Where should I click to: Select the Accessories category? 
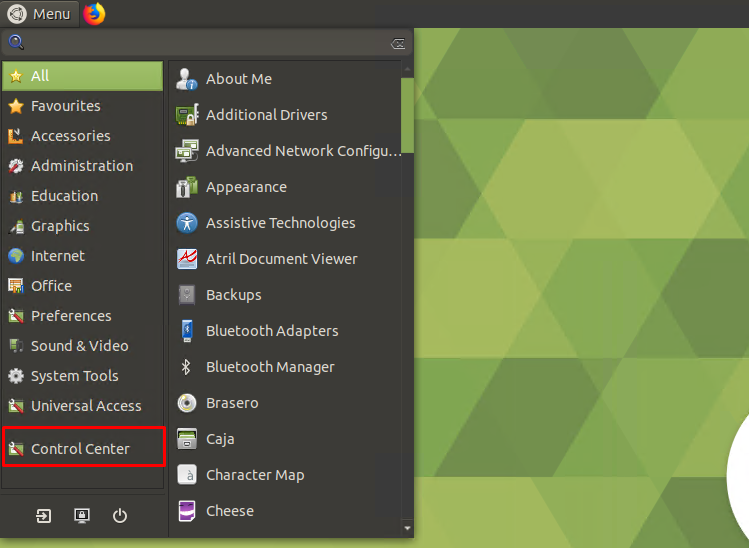pos(83,136)
